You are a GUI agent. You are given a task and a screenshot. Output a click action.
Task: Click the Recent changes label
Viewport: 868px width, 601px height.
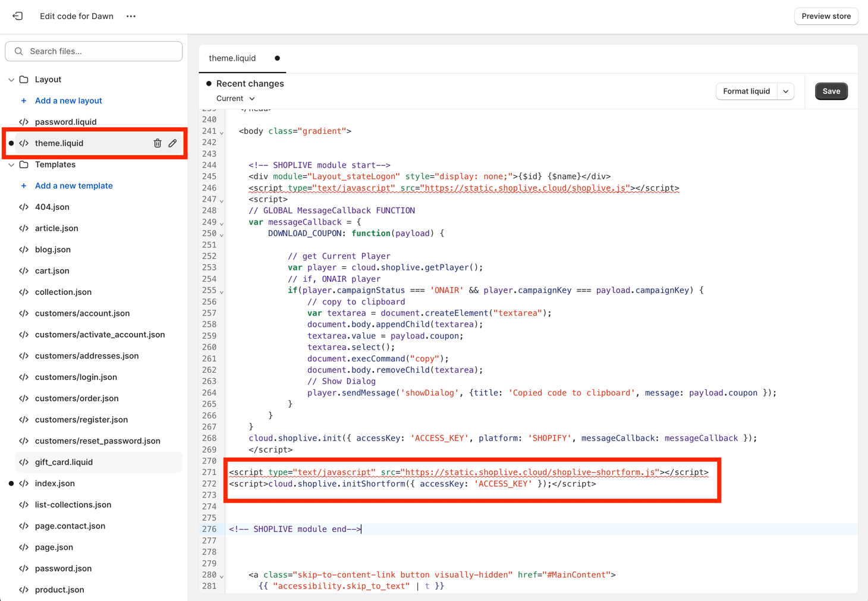pyautogui.click(x=250, y=84)
